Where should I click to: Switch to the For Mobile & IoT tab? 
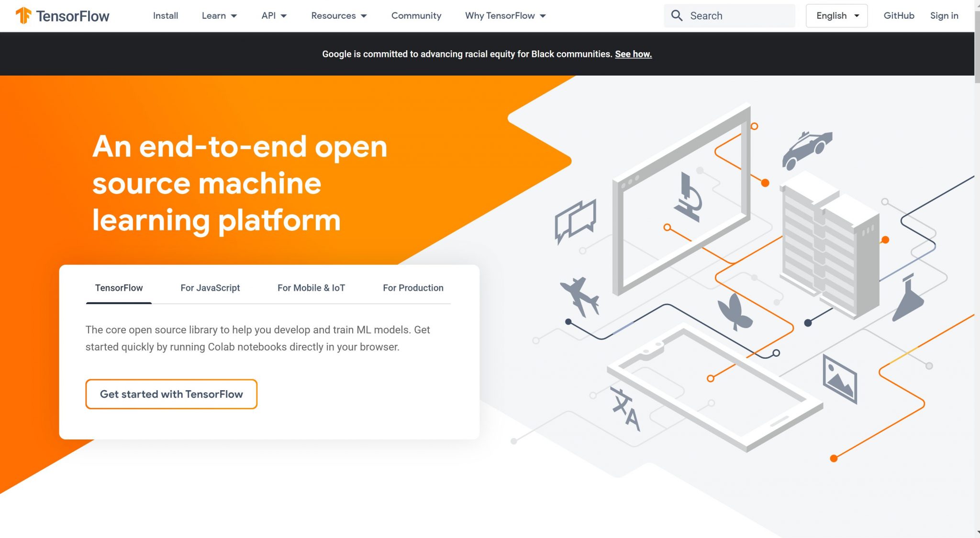pos(311,288)
